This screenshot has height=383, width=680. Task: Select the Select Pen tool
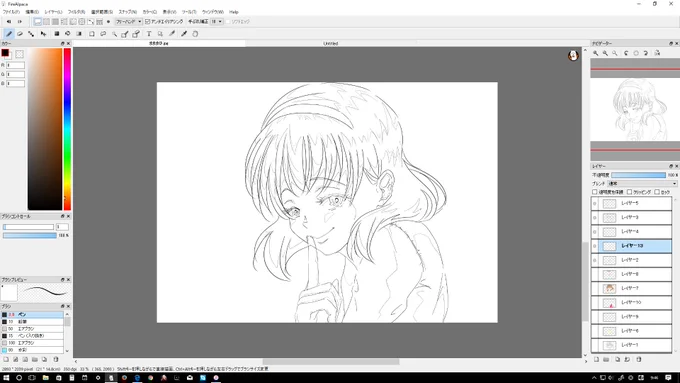coord(125,34)
